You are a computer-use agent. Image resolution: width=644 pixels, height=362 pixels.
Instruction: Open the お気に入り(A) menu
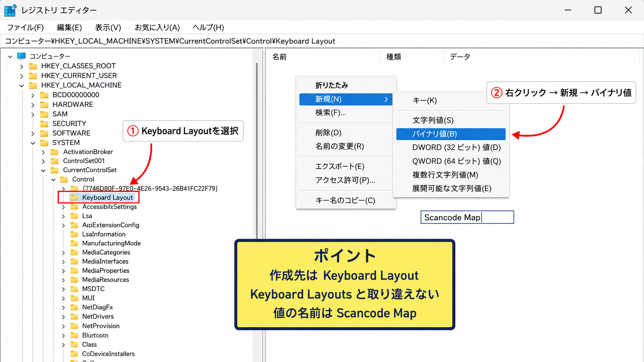(x=157, y=27)
